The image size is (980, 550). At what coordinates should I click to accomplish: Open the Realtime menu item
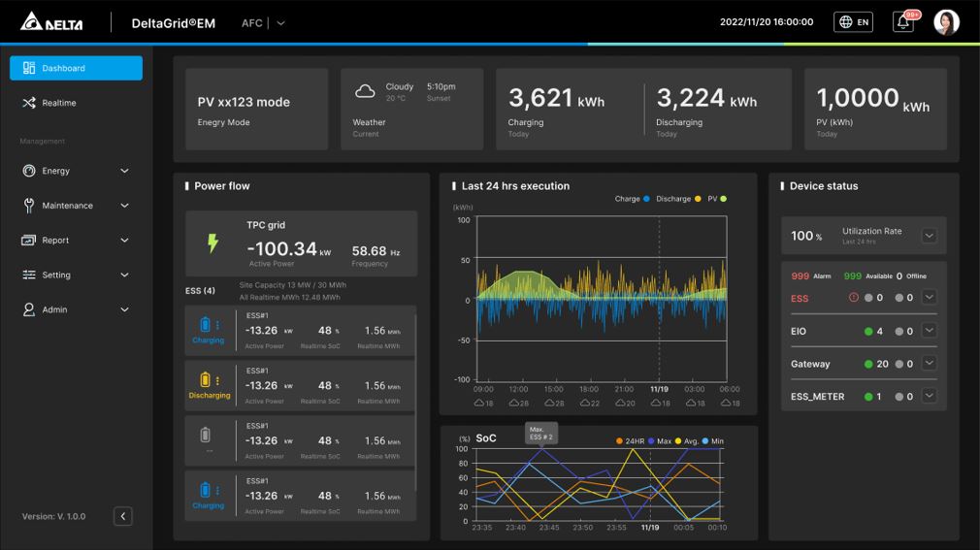click(x=58, y=103)
